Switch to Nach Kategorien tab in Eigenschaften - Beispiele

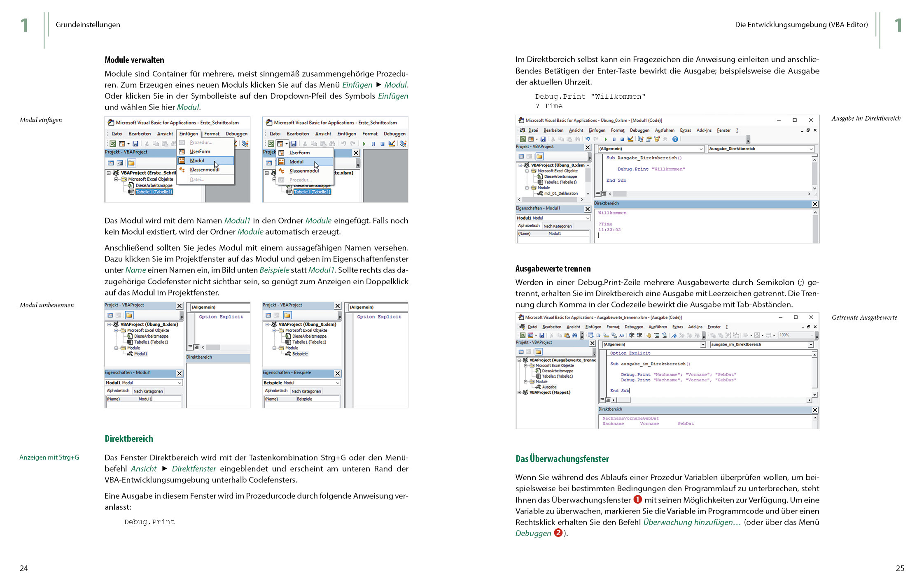coord(306,391)
